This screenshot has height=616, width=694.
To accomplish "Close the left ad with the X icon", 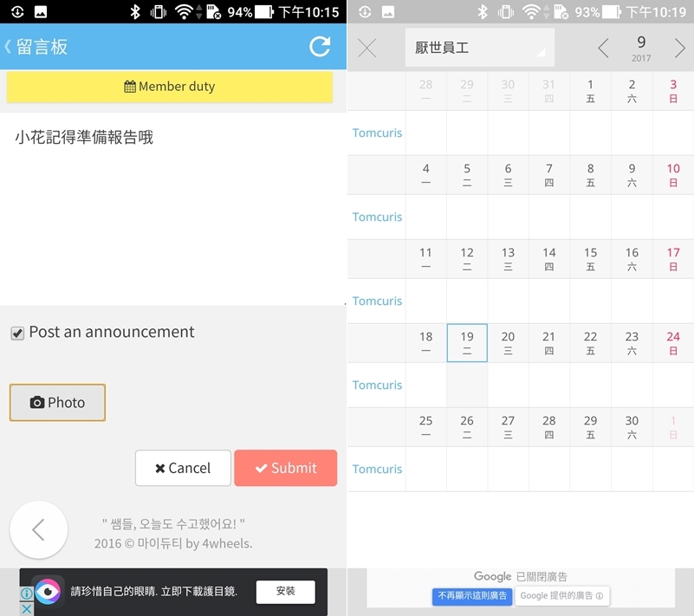I will (27, 608).
